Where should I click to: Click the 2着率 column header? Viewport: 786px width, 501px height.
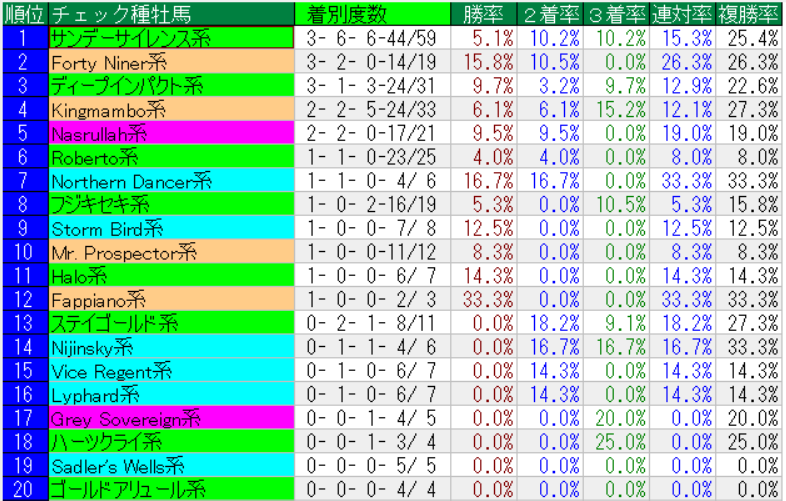(550, 14)
